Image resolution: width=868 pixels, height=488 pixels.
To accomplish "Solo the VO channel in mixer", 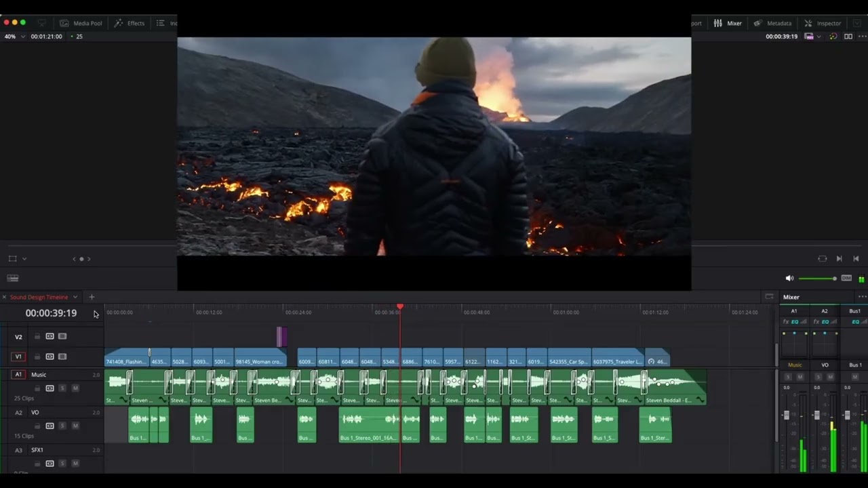I will [818, 377].
